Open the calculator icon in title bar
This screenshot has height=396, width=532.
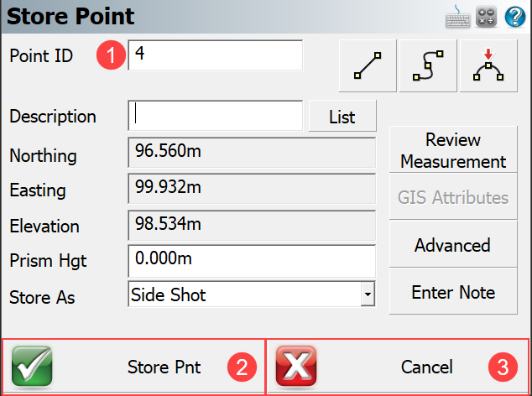pyautogui.click(x=486, y=17)
